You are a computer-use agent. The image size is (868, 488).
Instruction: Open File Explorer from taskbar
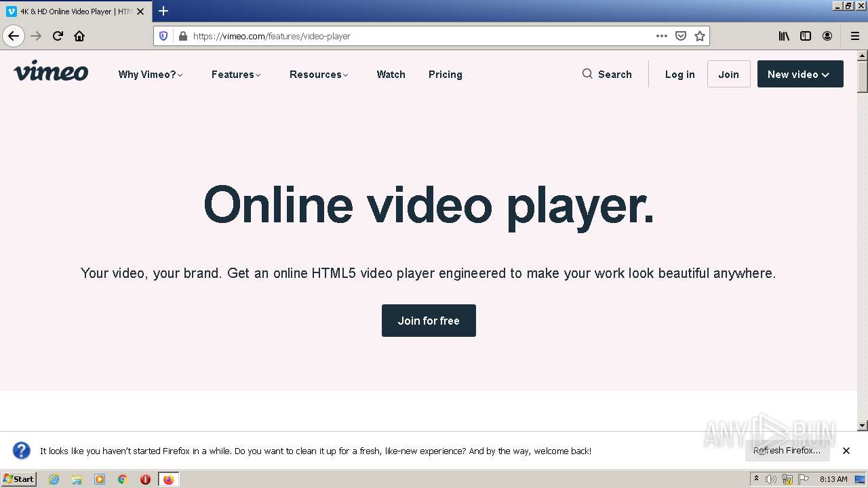tap(77, 479)
